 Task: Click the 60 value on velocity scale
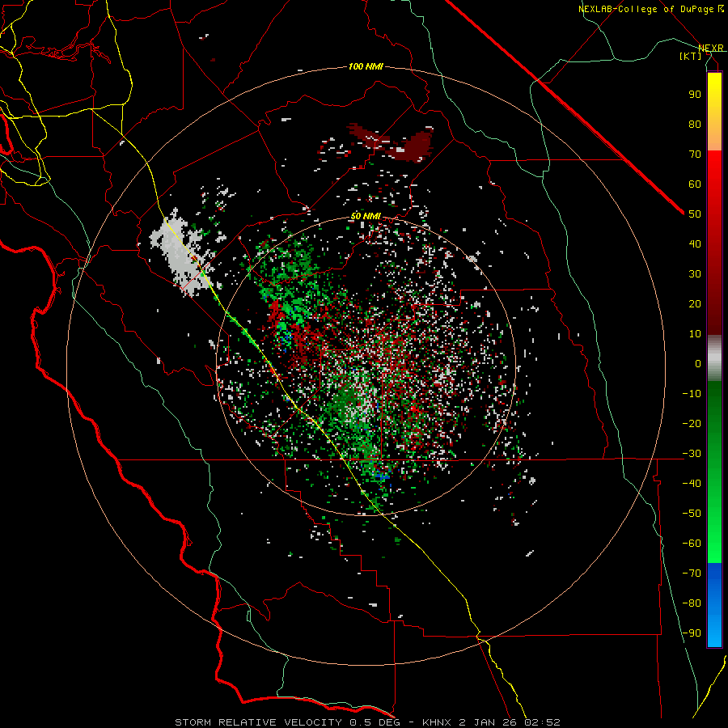[x=695, y=184]
